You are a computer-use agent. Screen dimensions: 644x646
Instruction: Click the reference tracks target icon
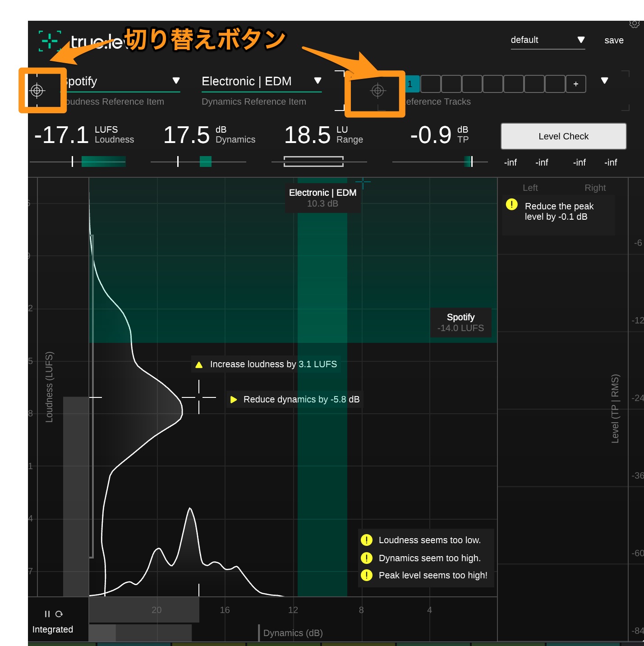pos(377,91)
